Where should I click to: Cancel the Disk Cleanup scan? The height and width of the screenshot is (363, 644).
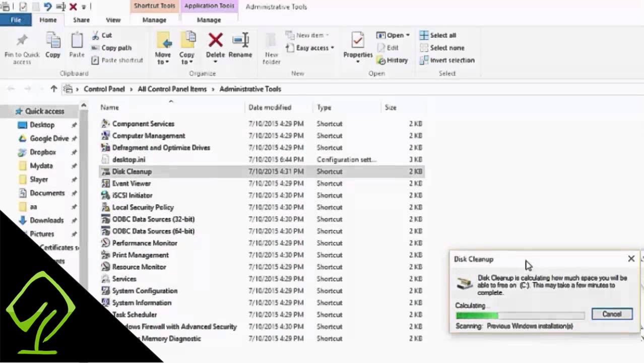(612, 314)
